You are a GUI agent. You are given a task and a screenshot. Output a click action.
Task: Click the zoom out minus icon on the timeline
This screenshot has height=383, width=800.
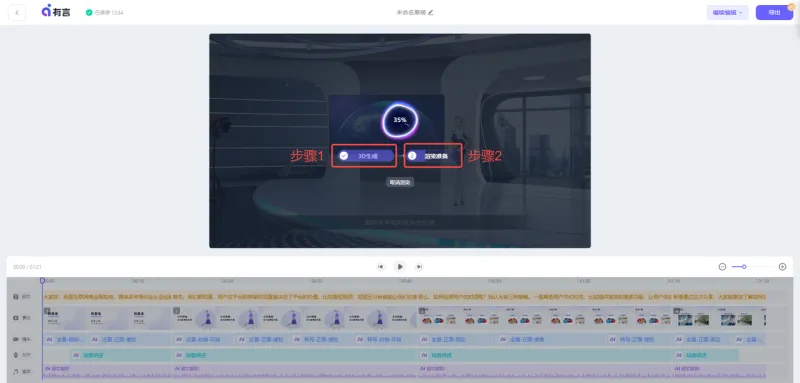tap(722, 267)
